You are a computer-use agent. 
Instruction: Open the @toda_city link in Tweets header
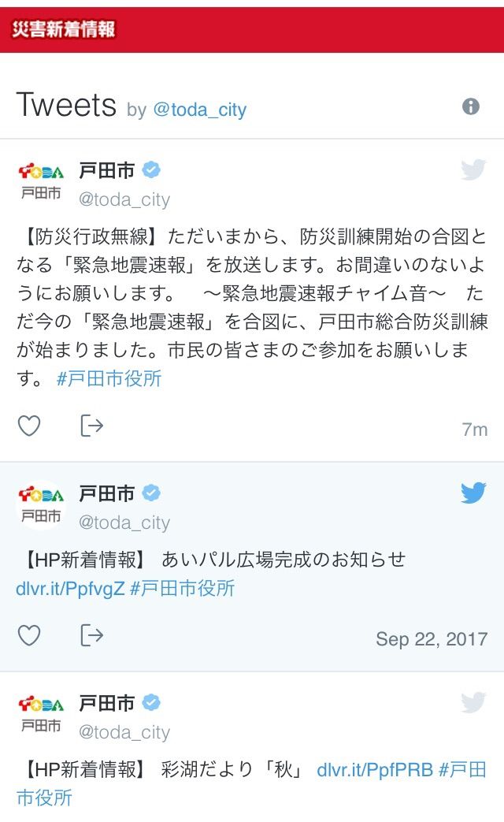pyautogui.click(x=199, y=110)
